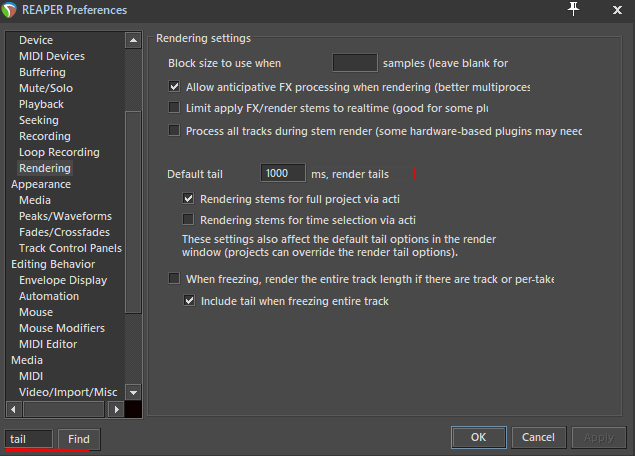Toggle Allow anticipative FX processing checkbox
635x456 pixels.
pyautogui.click(x=174, y=86)
